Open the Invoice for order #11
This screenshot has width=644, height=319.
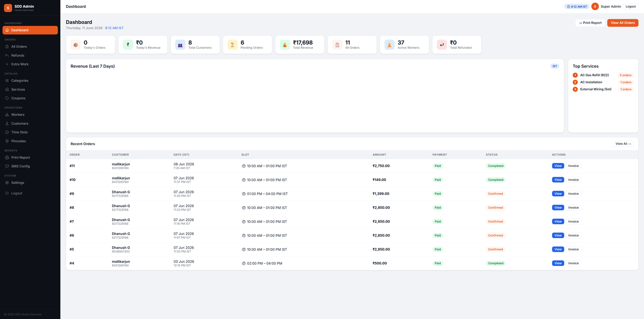573,166
